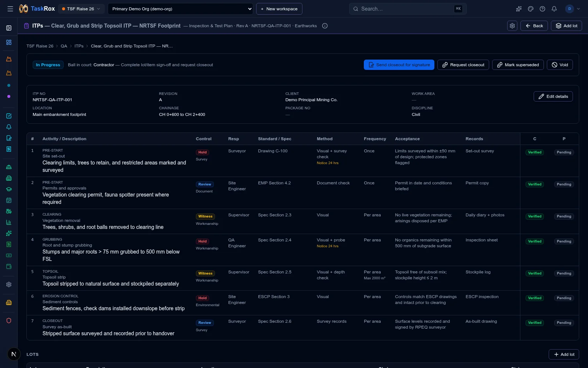
Task: Click 'CH 0+600 to CH 2+400' chainage value
Action: pos(182,114)
